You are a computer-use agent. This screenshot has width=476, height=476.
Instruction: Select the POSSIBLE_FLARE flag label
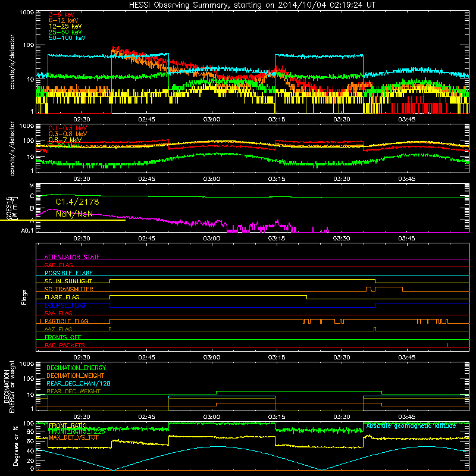(68, 273)
